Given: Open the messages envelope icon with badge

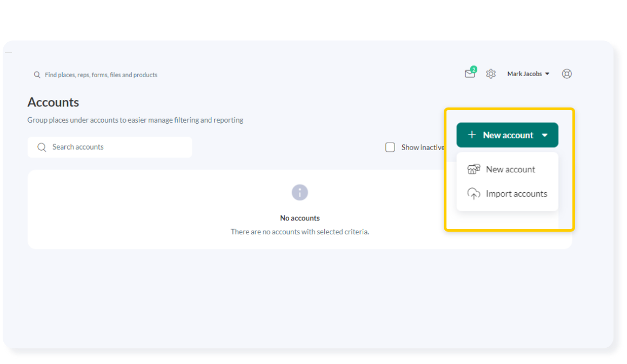Looking at the screenshot, I should click(x=470, y=73).
